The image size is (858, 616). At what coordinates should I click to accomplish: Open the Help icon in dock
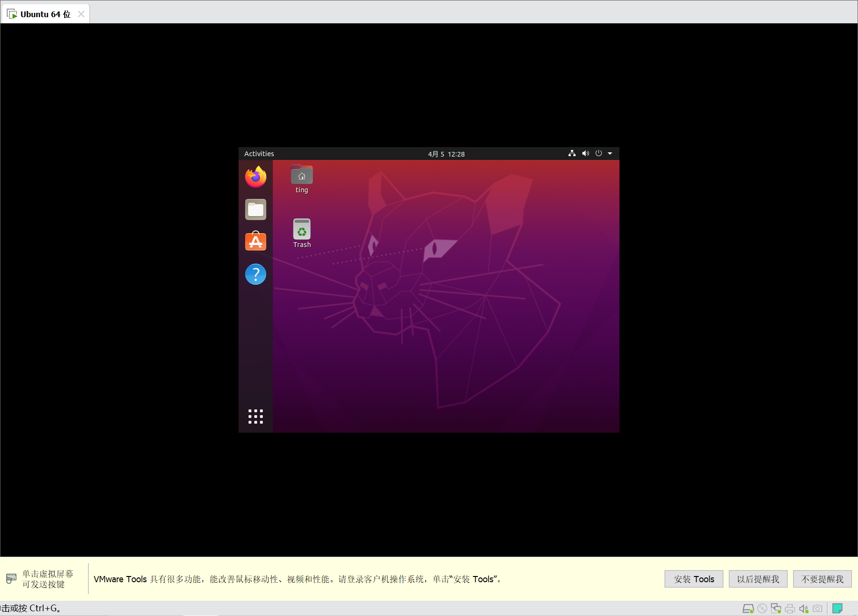[x=256, y=274]
